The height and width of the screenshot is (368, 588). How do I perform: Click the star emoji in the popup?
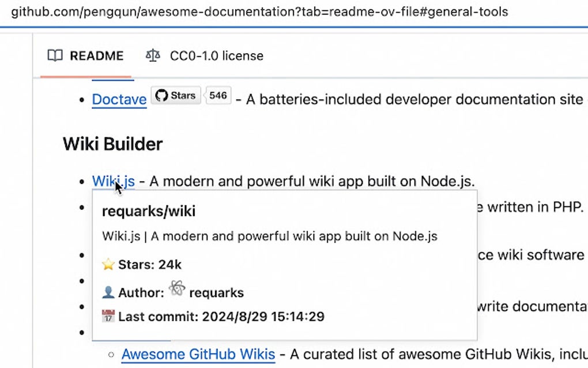108,265
